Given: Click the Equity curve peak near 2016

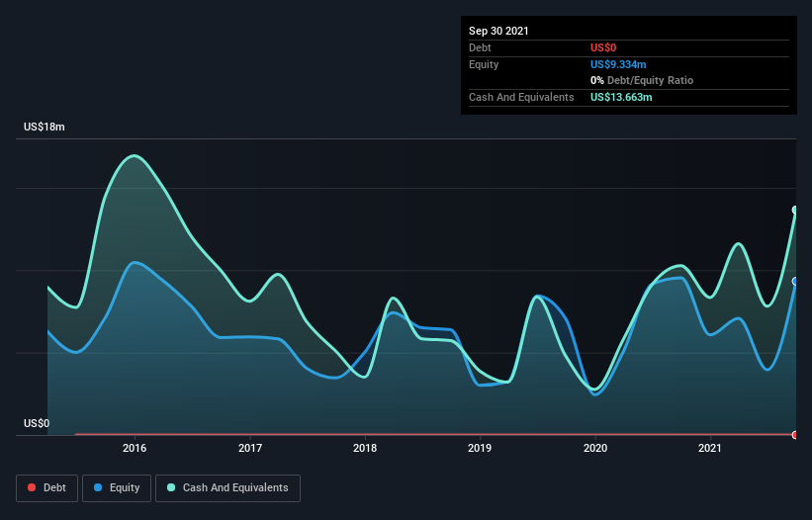Looking at the screenshot, I should (135, 262).
